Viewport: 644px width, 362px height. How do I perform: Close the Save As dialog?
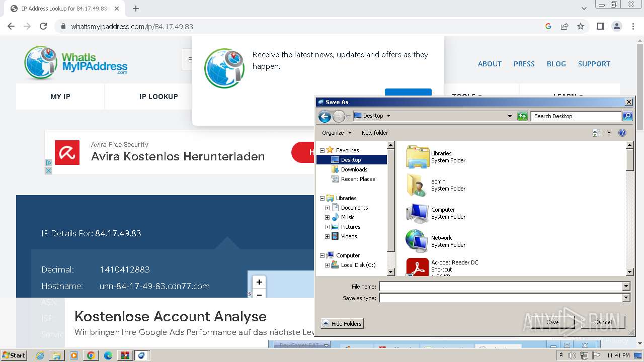pyautogui.click(x=628, y=102)
